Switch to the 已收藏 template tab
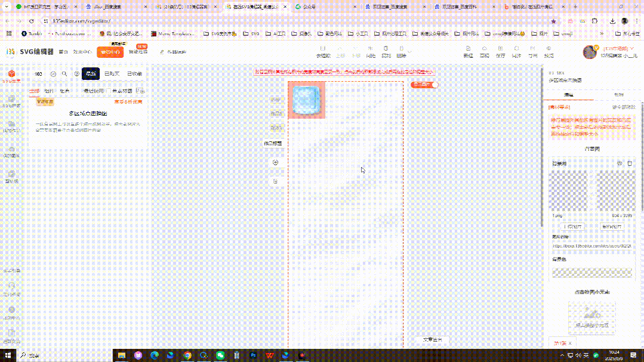Viewport: 644px width, 362px height. tap(135, 73)
